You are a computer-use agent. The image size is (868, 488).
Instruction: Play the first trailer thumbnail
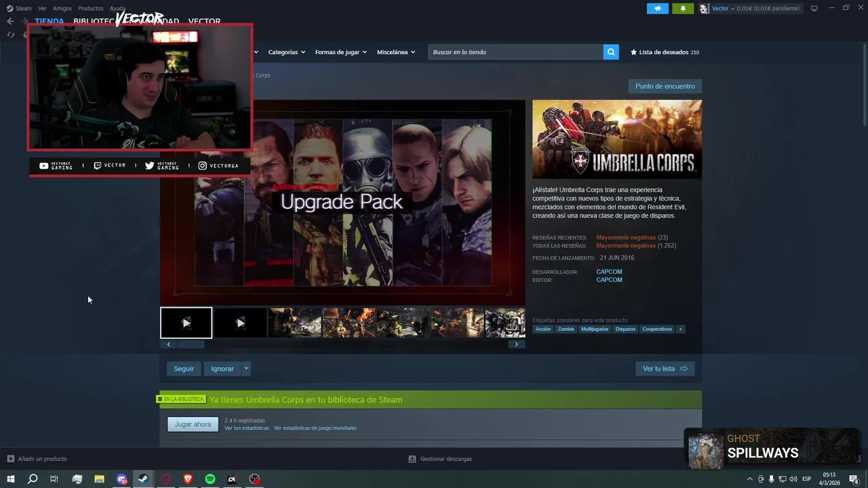[x=186, y=323]
